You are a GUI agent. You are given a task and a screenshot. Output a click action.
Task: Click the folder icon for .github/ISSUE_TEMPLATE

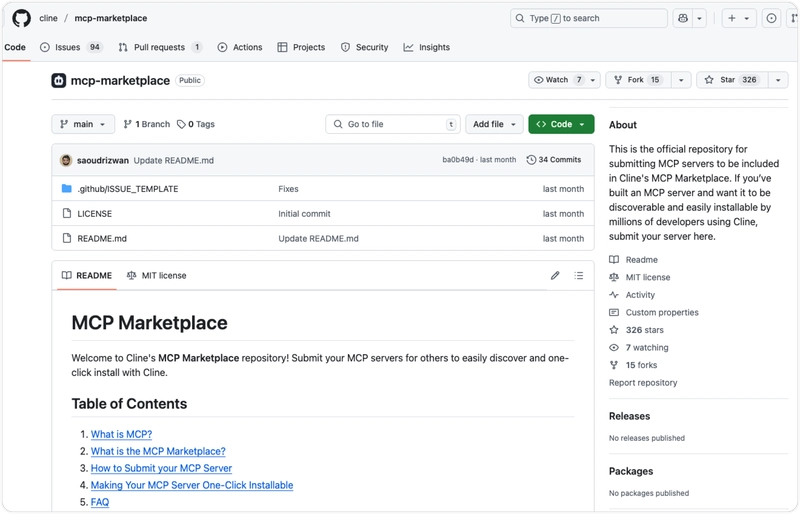67,188
